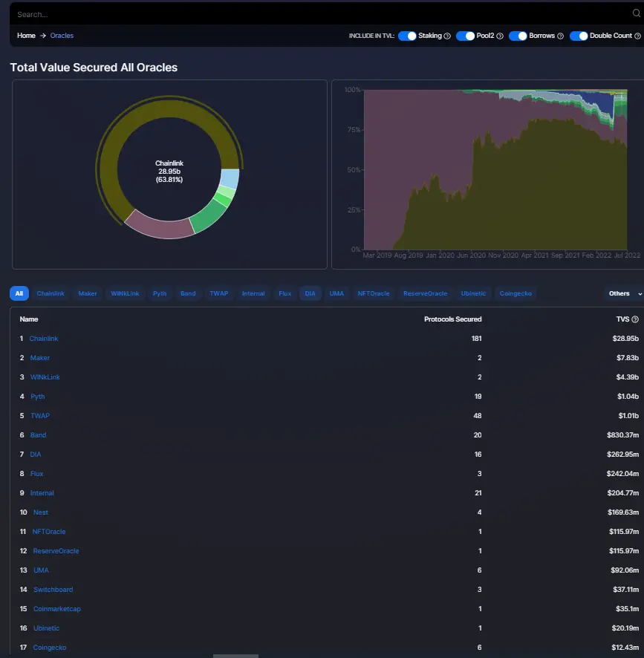Select the Maker filter tab

(88, 293)
